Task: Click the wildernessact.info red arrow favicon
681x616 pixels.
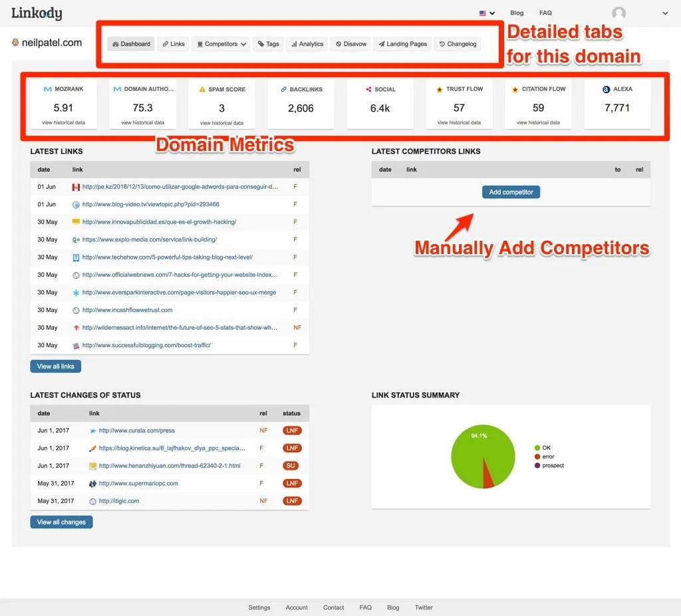Action: [x=76, y=328]
